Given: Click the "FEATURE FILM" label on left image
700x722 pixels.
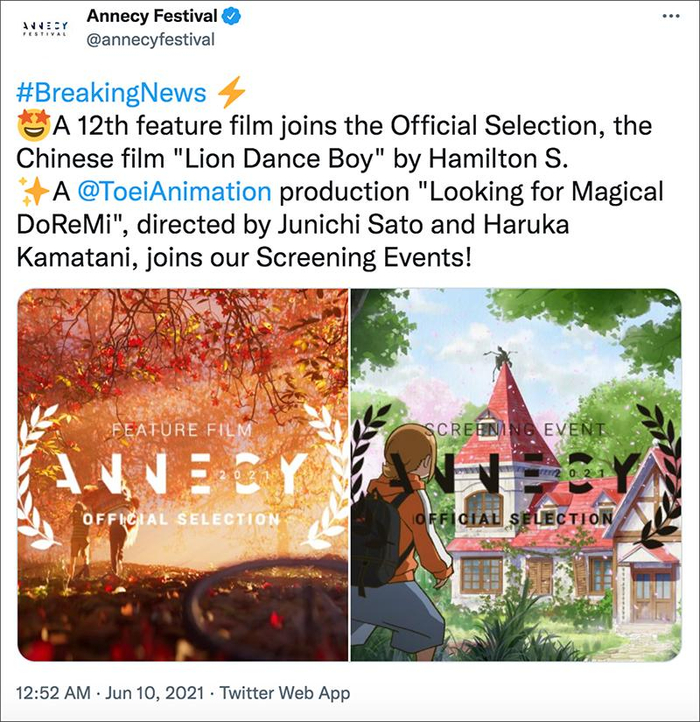Looking at the screenshot, I should (x=183, y=430).
